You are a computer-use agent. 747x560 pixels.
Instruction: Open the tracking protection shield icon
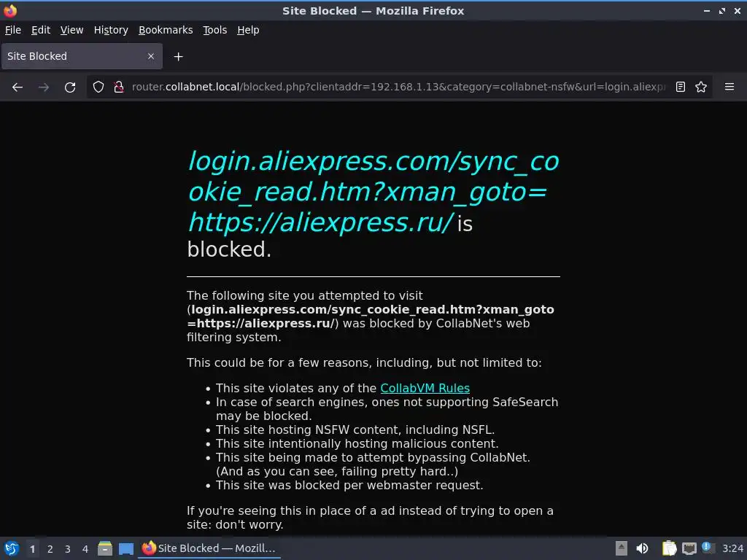pyautogui.click(x=98, y=87)
